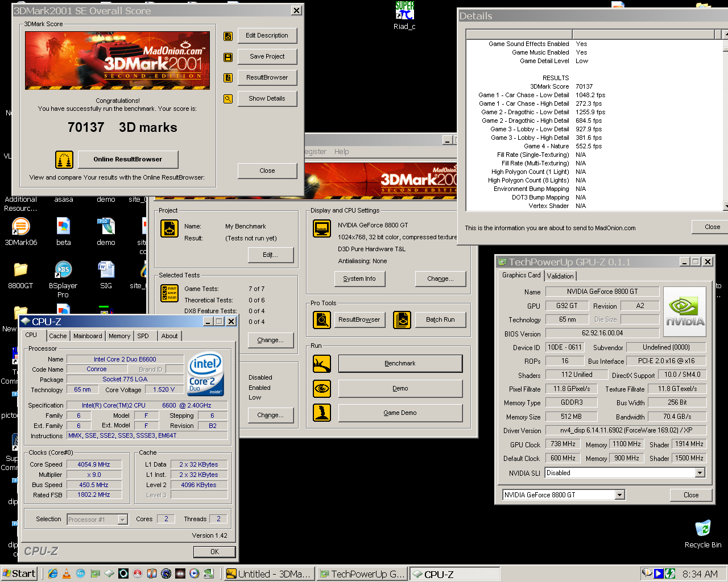This screenshot has height=582, width=728.
Task: Switch to the Mainboard tab in CPU-Z
Action: (x=88, y=336)
